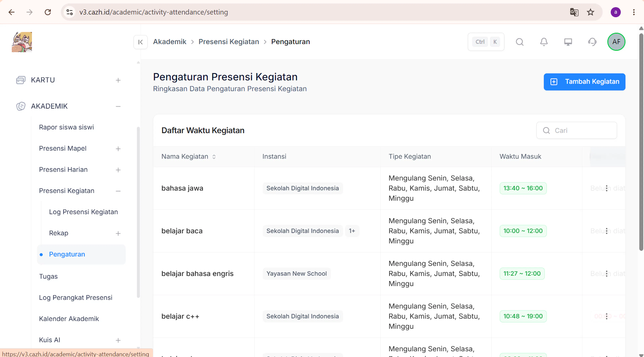Collapse the sidebar with the arrow icon
The image size is (644, 357).
[141, 42]
